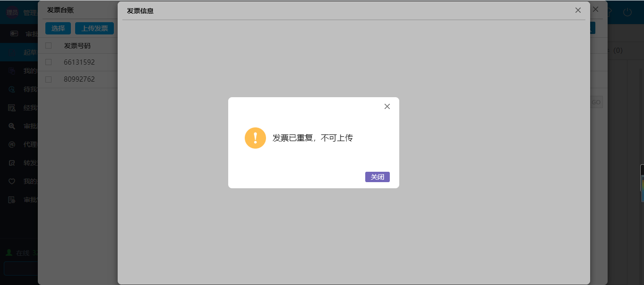Open the 代理 proxy sidebar icon
The height and width of the screenshot is (285, 644).
[x=12, y=144]
